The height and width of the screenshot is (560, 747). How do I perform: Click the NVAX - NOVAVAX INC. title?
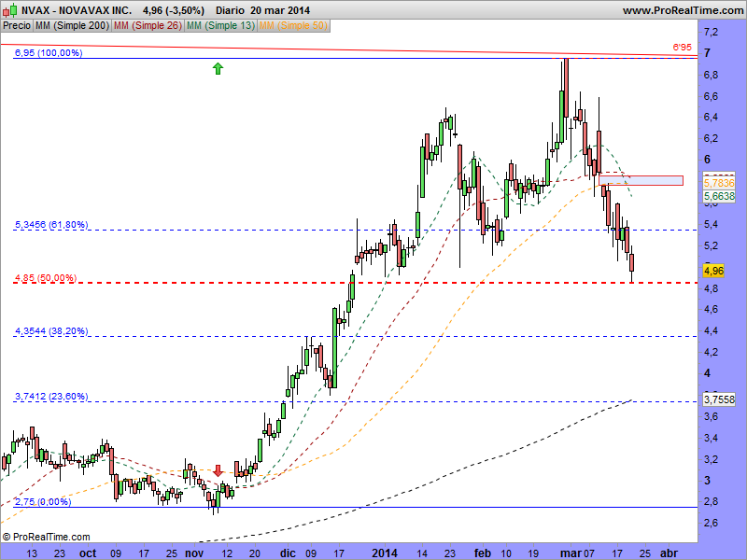point(77,10)
